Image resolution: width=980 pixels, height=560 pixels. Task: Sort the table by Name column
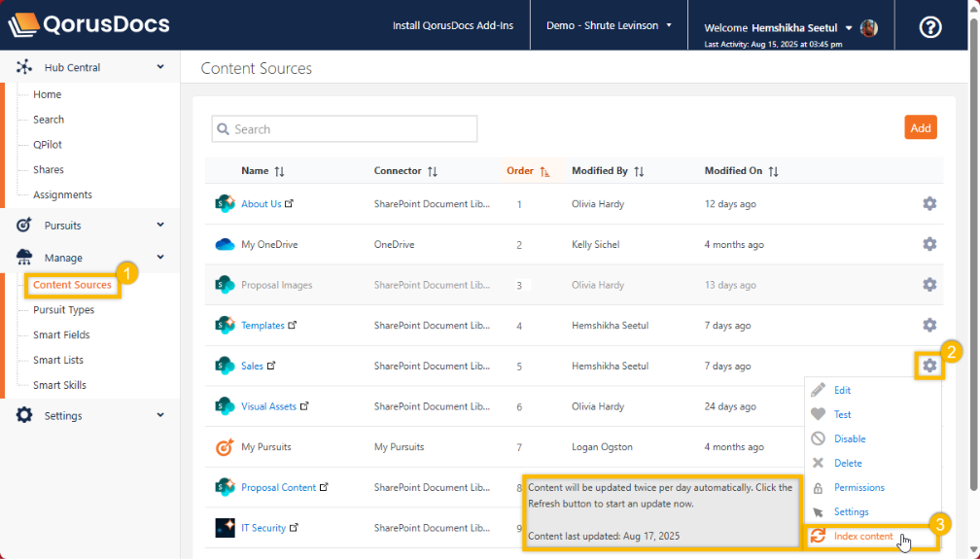pyautogui.click(x=262, y=171)
